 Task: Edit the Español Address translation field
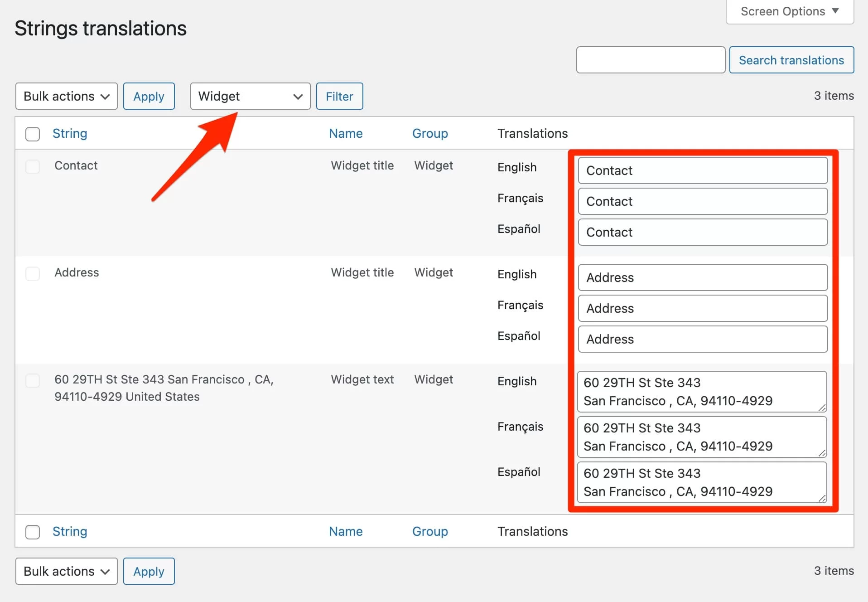[x=702, y=339]
